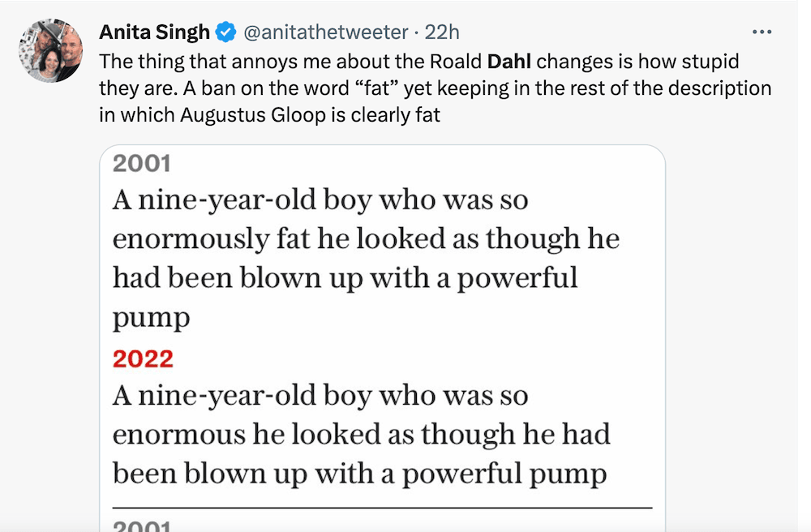The height and width of the screenshot is (532, 811).
Task: Click the red 2022 heading in image
Action: (x=143, y=358)
